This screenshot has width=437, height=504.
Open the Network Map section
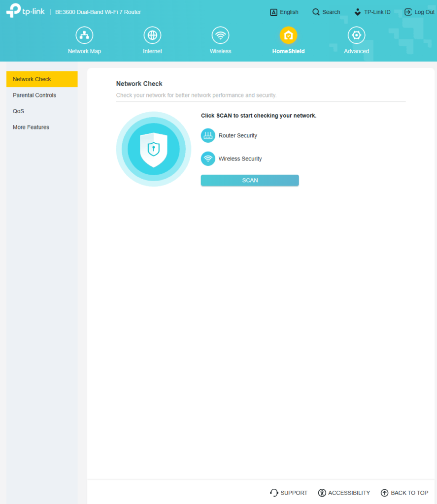(x=84, y=34)
